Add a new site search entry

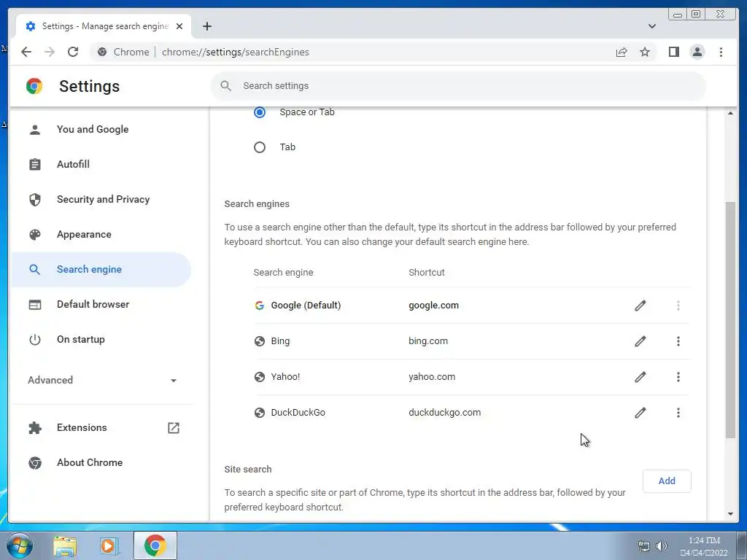(x=667, y=481)
